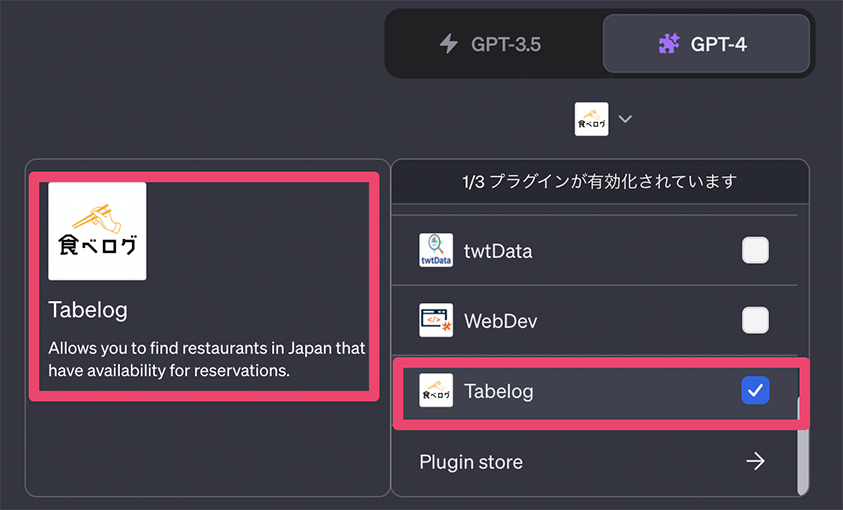Click the twtData plugin name label
The image size is (843, 510).
(498, 251)
